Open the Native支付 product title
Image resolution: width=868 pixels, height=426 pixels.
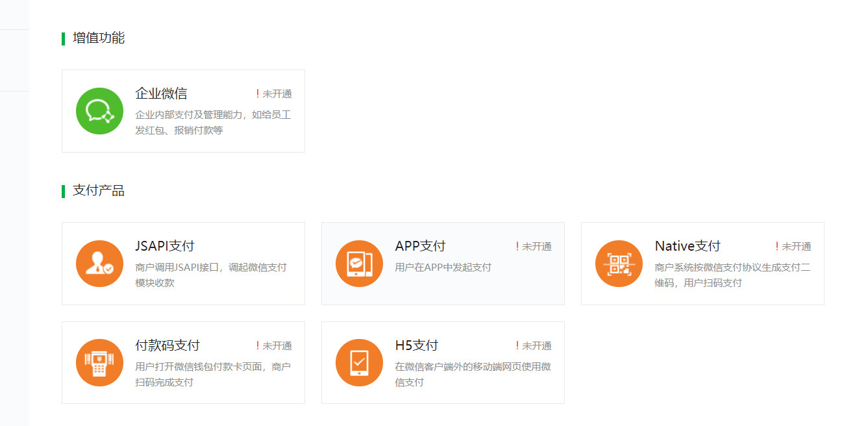click(688, 246)
